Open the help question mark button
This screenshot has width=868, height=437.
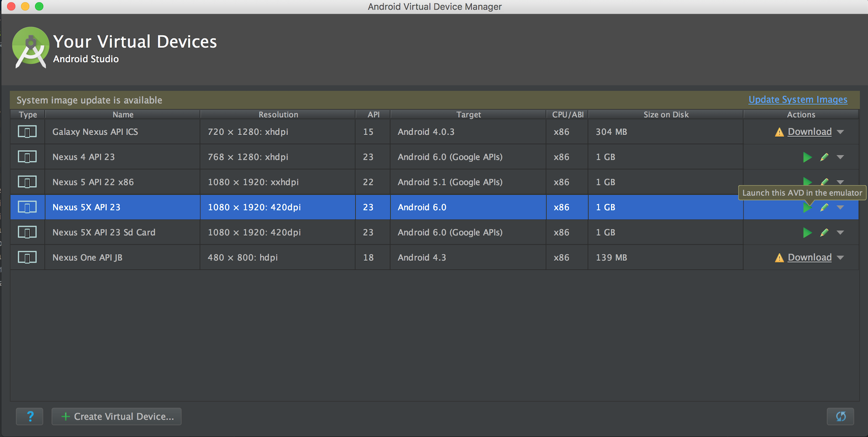point(30,416)
